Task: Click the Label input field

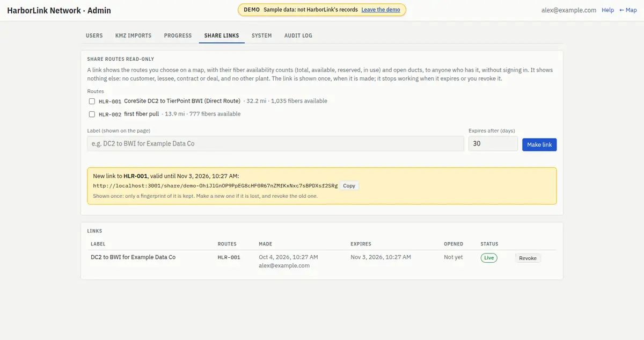Action: [x=275, y=143]
